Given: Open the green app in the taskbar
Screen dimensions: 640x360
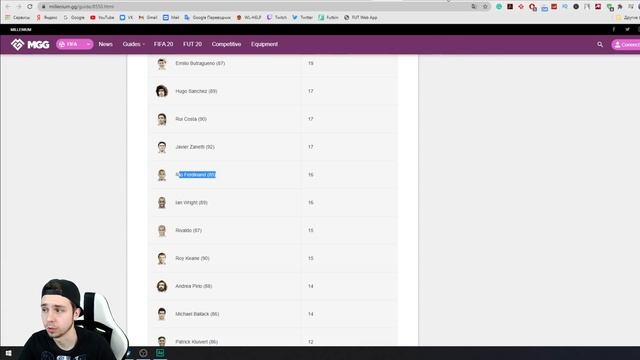Looking at the screenshot, I should point(160,353).
